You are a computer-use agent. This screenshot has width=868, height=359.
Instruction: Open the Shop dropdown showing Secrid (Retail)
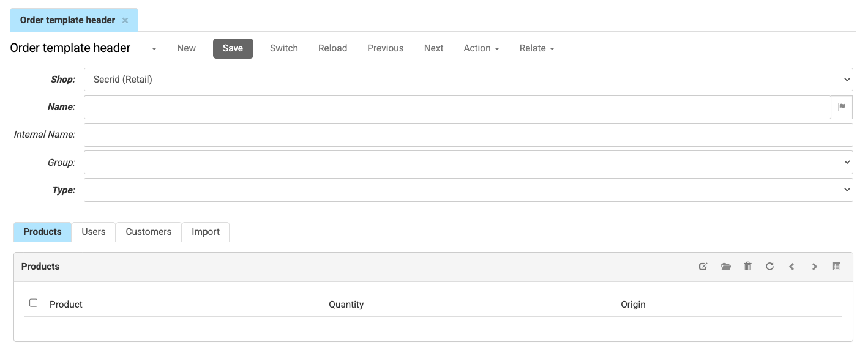[468, 80]
